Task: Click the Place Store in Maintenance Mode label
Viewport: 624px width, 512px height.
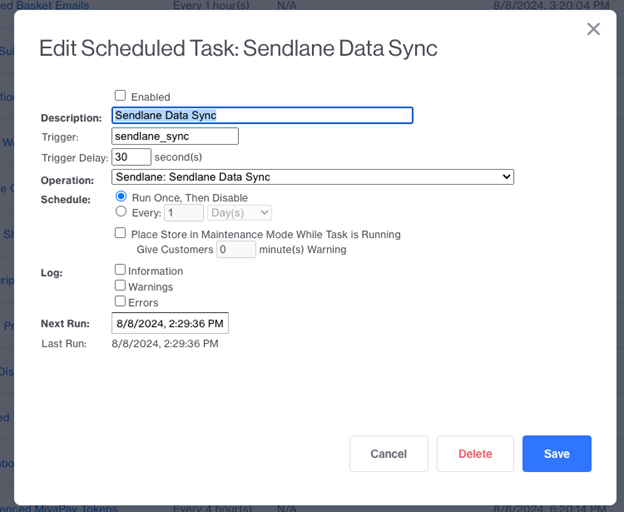Action: [266, 235]
